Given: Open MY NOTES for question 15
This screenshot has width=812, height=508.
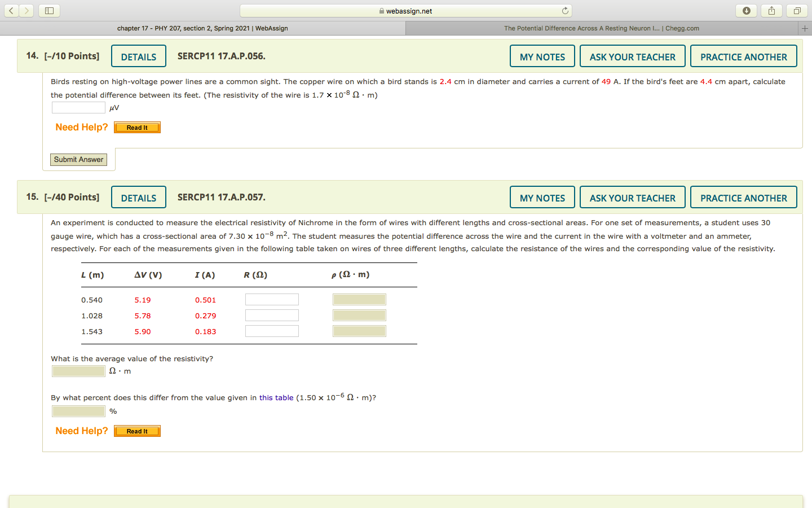Looking at the screenshot, I should click(542, 197).
